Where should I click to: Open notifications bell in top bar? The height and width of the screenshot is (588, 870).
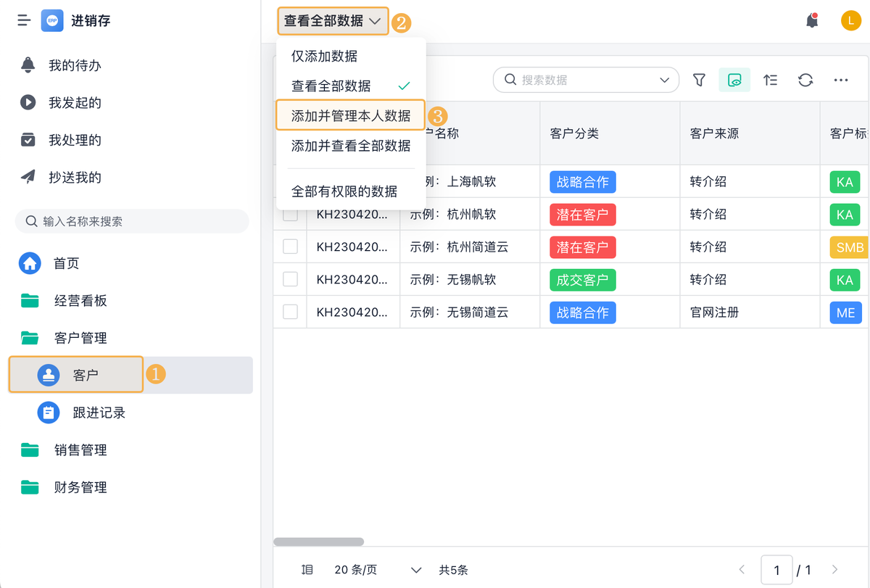click(812, 20)
